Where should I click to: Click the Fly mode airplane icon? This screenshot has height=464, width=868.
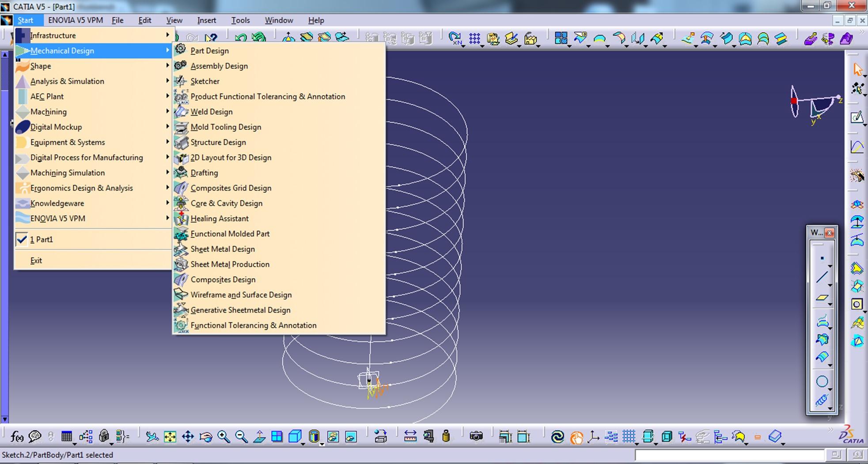pos(152,437)
